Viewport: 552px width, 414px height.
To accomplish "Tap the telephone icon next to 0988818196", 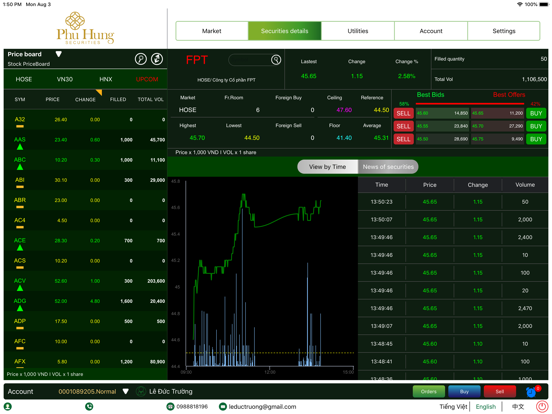I will click(170, 407).
